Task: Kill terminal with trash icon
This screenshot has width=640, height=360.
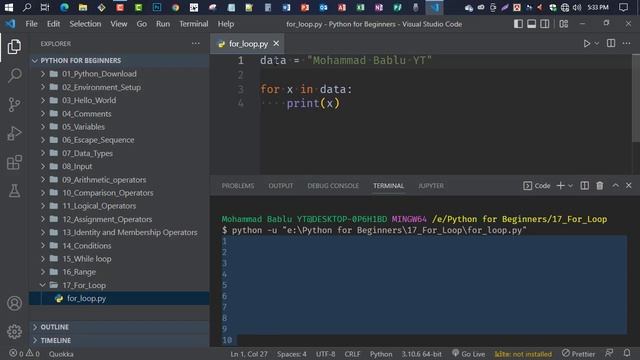Action: [x=600, y=186]
